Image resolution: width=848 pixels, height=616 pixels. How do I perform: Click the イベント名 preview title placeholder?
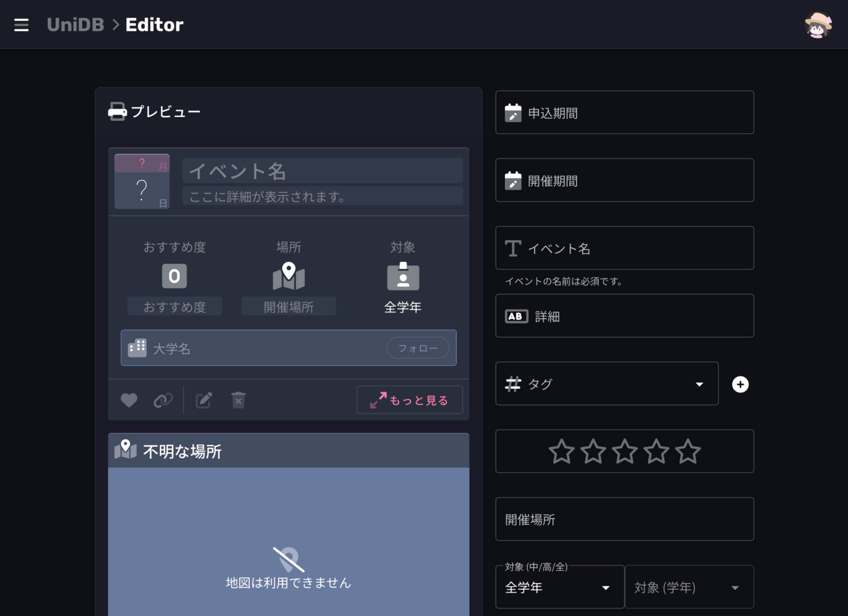[x=323, y=170]
